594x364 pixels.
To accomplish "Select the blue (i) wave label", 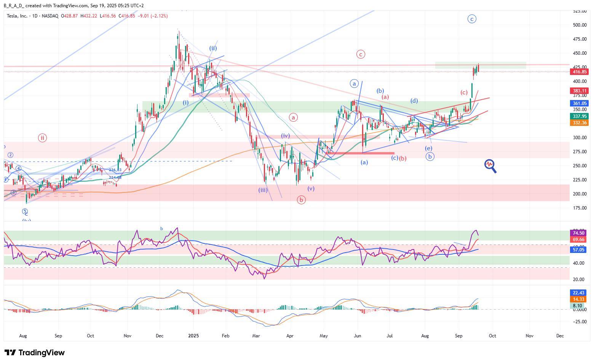I will (x=185, y=103).
